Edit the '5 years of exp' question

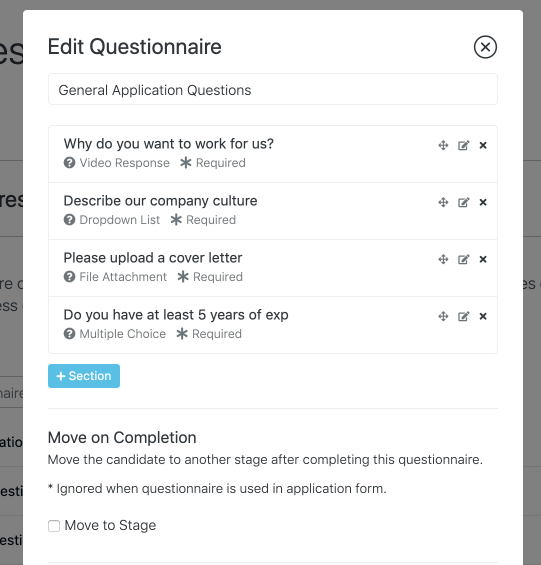coord(464,316)
